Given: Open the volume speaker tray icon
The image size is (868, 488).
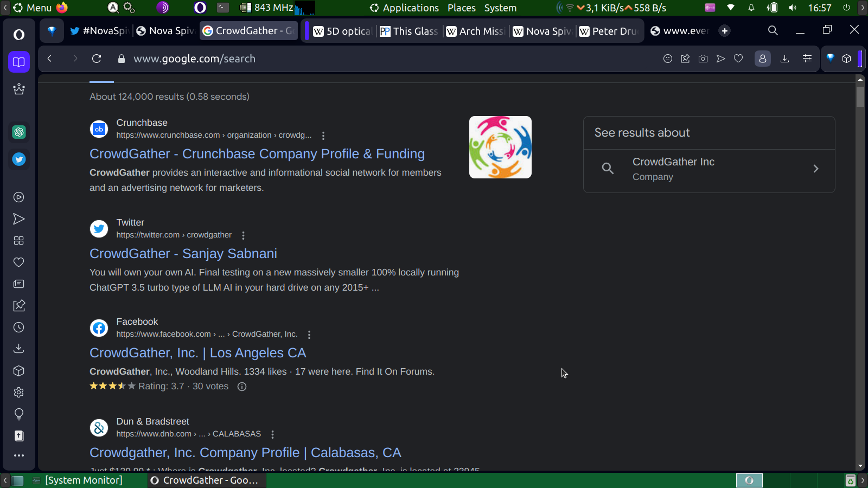Looking at the screenshot, I should click(x=793, y=8).
